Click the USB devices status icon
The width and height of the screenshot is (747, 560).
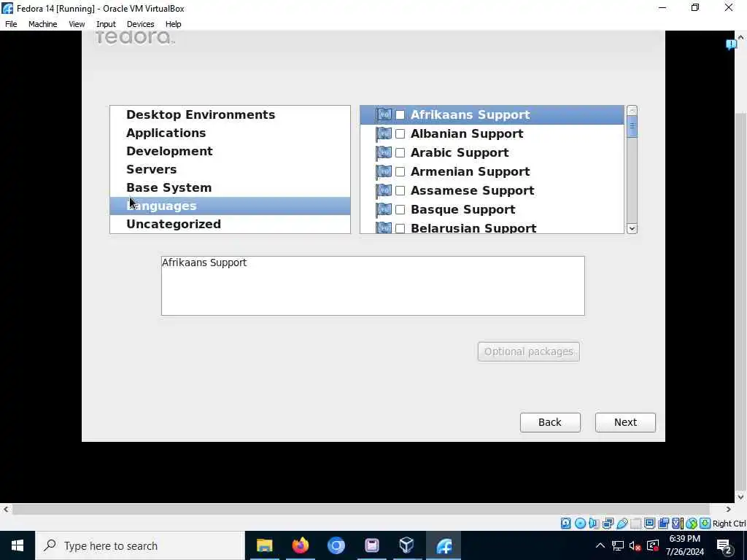tap(622, 524)
